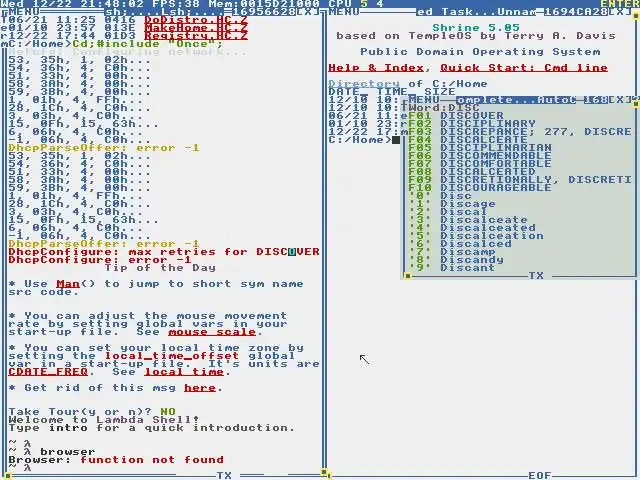Screen dimensions: 640x480
Task: Click the 'here' link to dismiss tips
Action: click(x=200, y=388)
